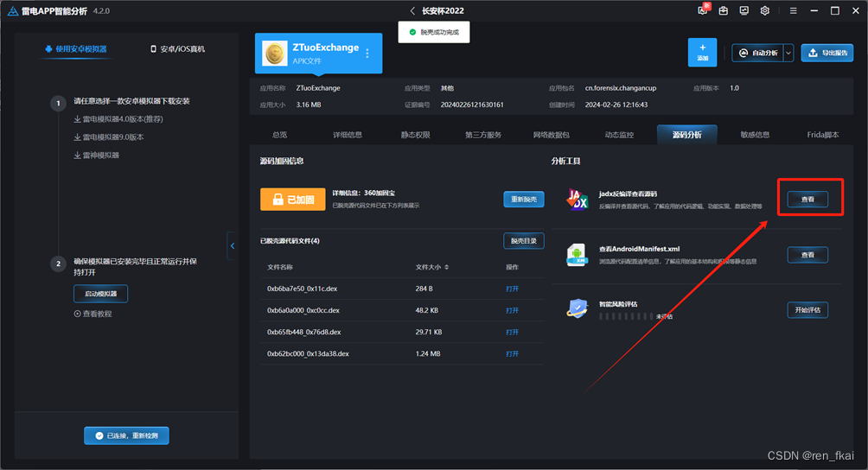Image resolution: width=868 pixels, height=470 pixels.
Task: Open the 网络数据包 tab
Action: pos(552,135)
